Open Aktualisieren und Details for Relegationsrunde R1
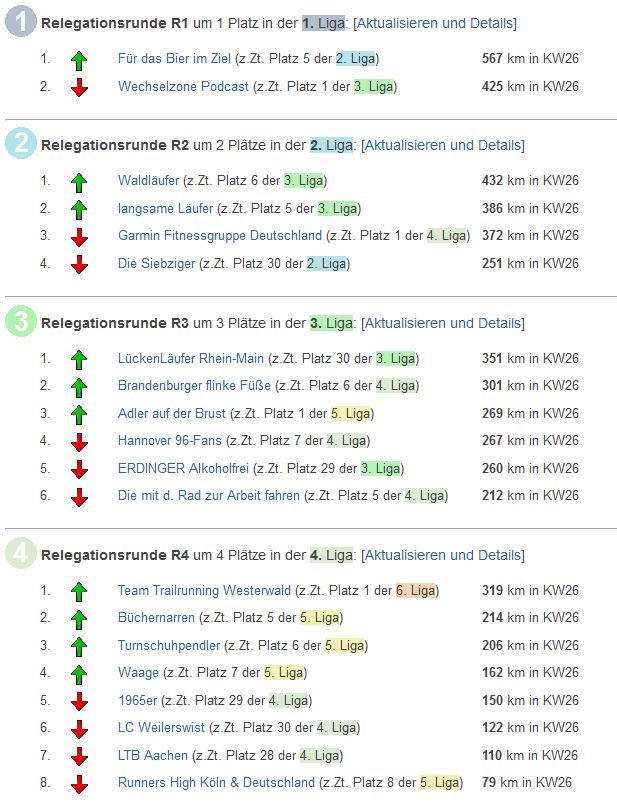Image resolution: width=617 pixels, height=804 pixels. pos(435,23)
